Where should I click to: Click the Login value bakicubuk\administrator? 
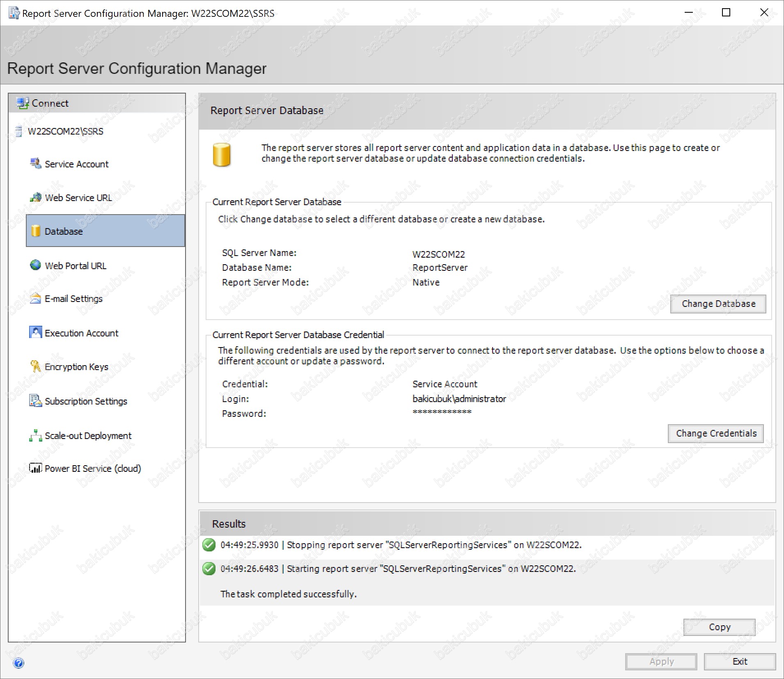(x=459, y=399)
